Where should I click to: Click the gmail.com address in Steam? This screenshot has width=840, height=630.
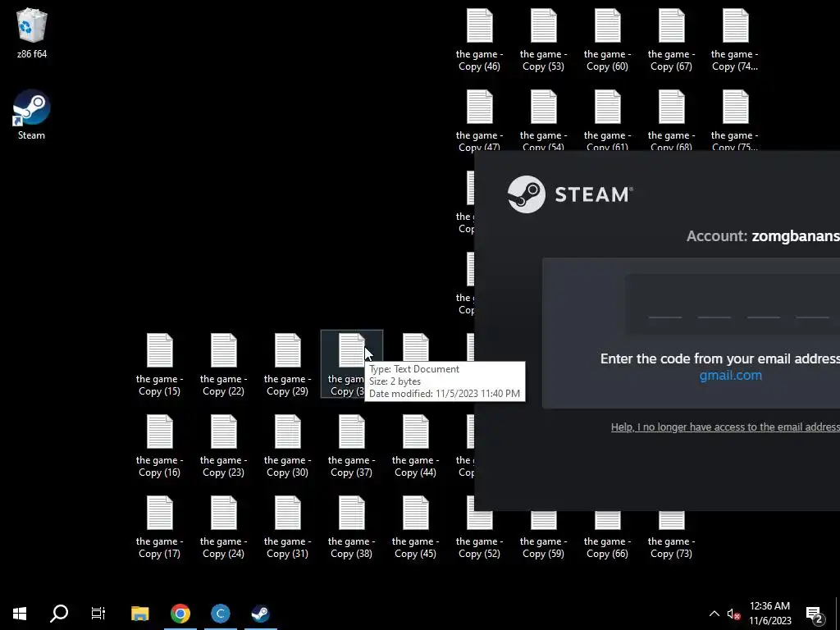[x=731, y=375]
